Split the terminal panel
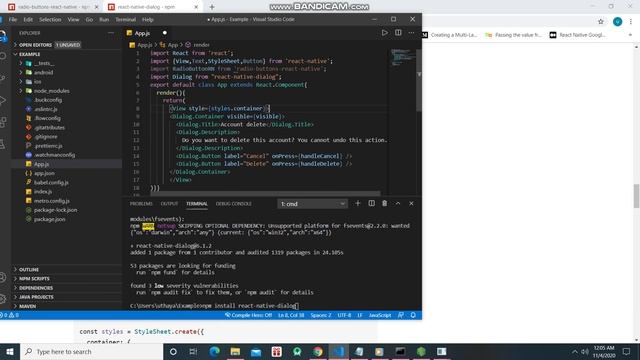Screen dimensions: 640x360 tap(371, 203)
